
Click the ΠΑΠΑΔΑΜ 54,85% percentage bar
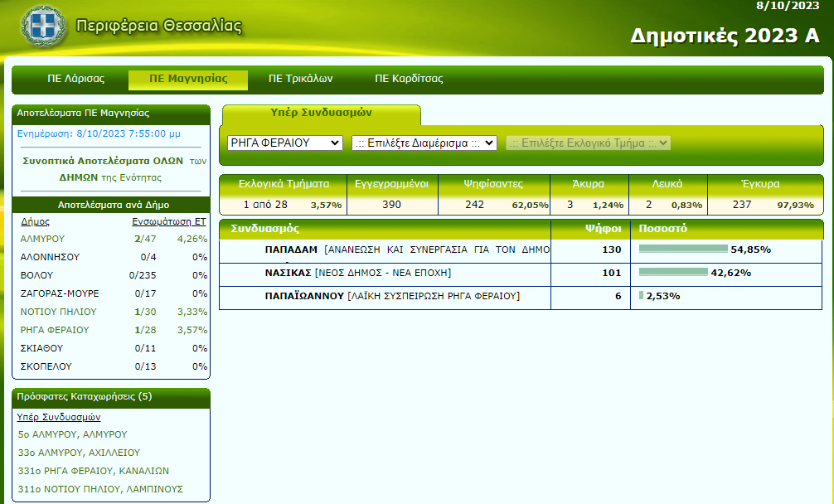[682, 250]
